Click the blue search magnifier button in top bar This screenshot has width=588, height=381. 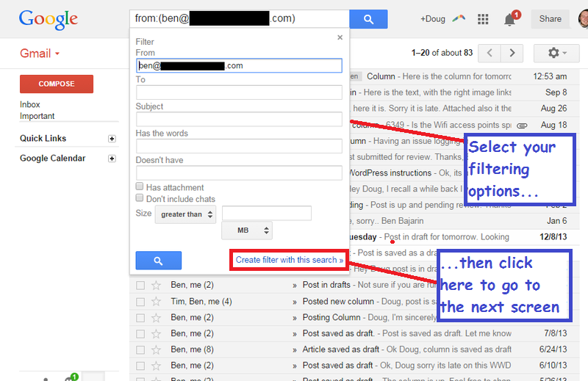pos(368,19)
